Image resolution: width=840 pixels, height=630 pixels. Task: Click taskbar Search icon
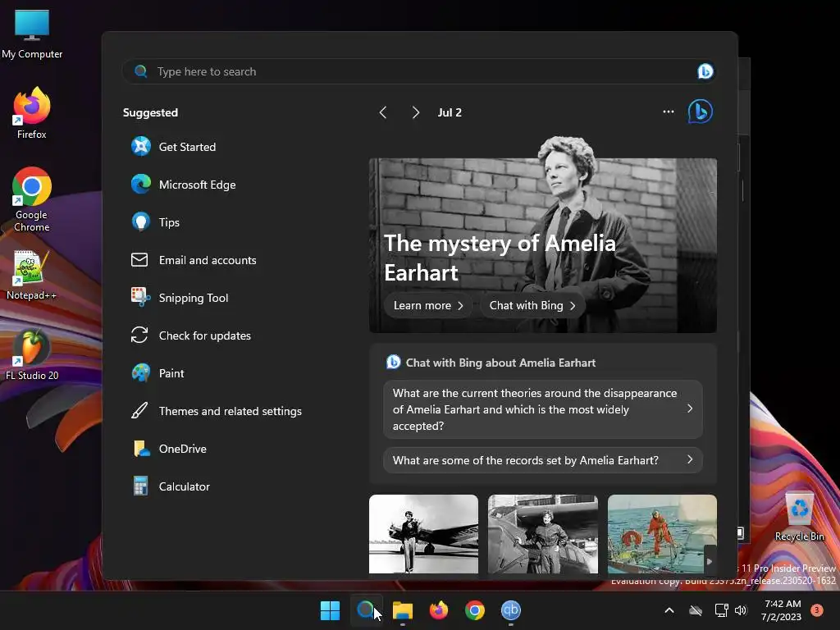[365, 610]
